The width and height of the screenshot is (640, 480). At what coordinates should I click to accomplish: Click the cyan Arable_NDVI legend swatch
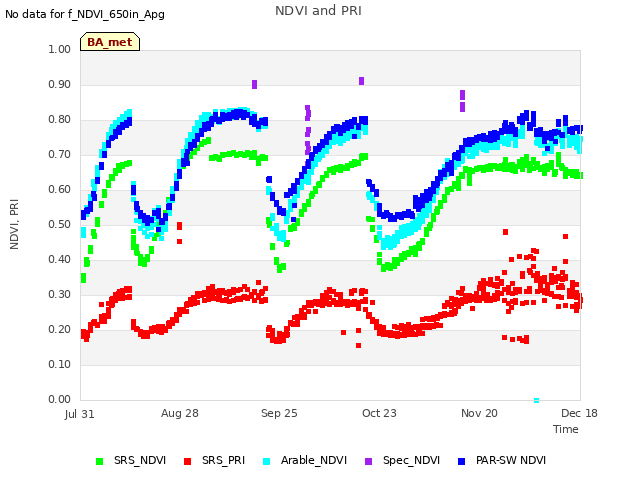[266, 461]
